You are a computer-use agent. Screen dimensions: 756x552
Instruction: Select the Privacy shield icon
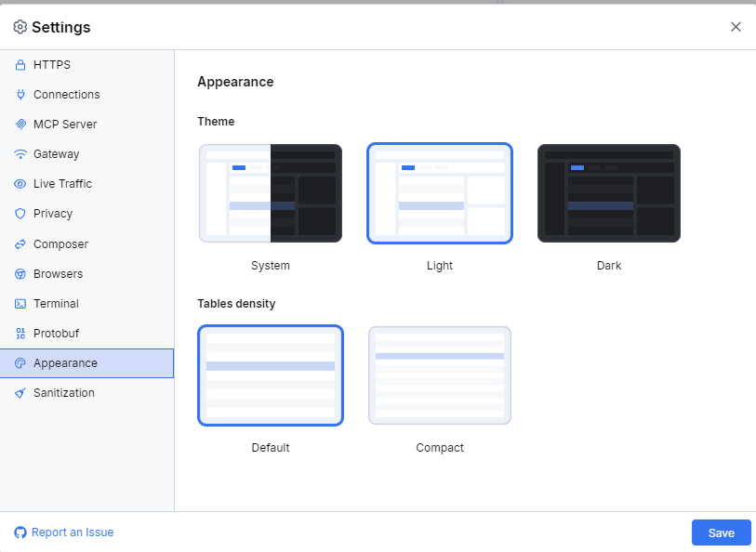pos(18,213)
